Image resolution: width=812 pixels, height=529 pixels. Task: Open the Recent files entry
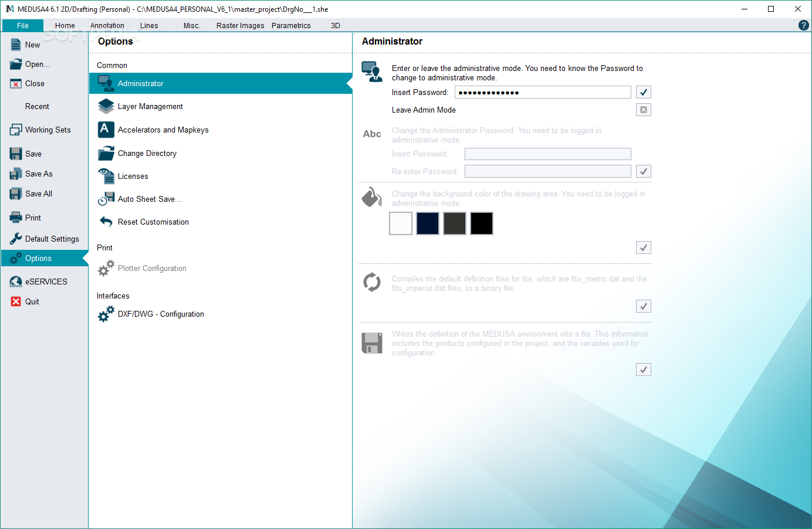coord(37,107)
